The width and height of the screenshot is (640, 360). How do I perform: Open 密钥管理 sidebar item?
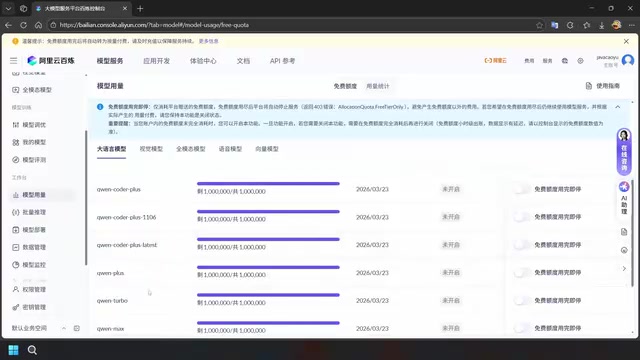(29, 307)
